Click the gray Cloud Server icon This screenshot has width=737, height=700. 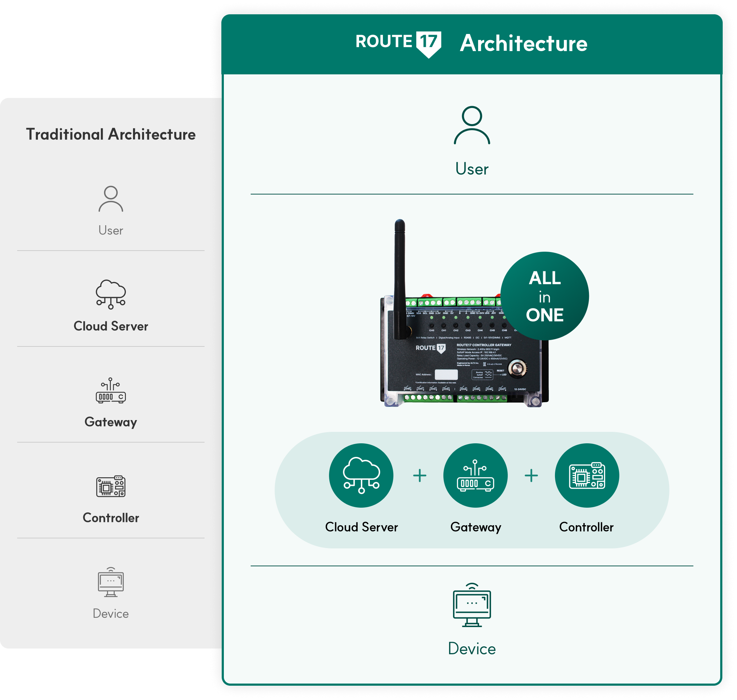(x=111, y=294)
